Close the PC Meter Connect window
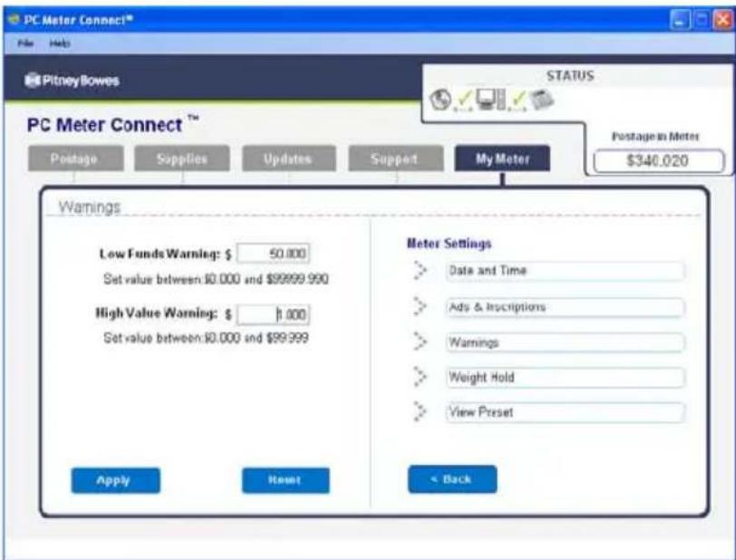736x560 pixels. 721,21
